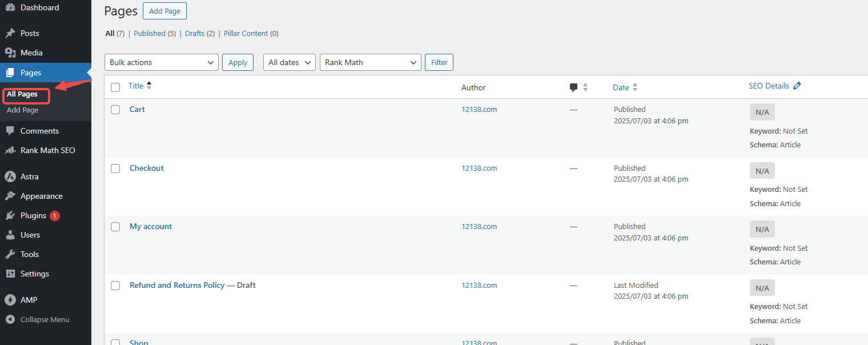This screenshot has height=345, width=868.
Task: Click the Plugins plug icon
Action: pos(10,215)
